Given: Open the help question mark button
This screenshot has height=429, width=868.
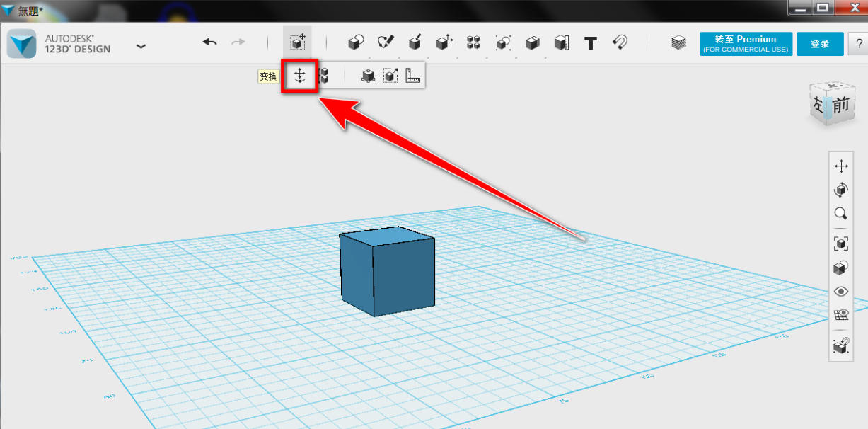Looking at the screenshot, I should click(857, 44).
